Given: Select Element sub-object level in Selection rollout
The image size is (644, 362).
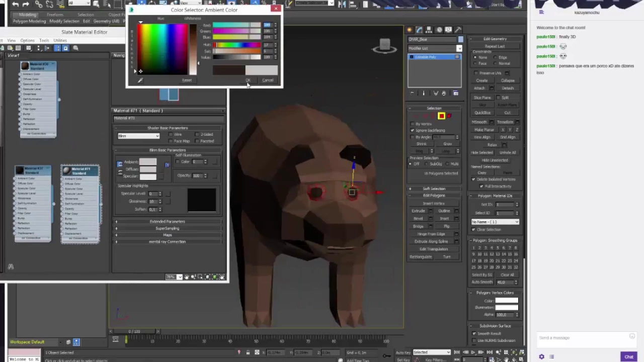Looking at the screenshot, I should pos(449,116).
